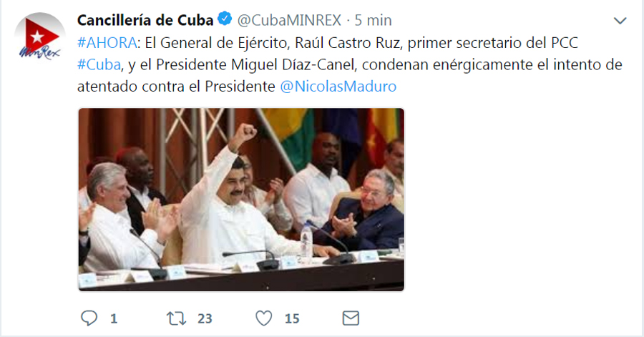Screen dimensions: 644x337
Task: Open the MinRex profile avatar
Action: click(39, 38)
